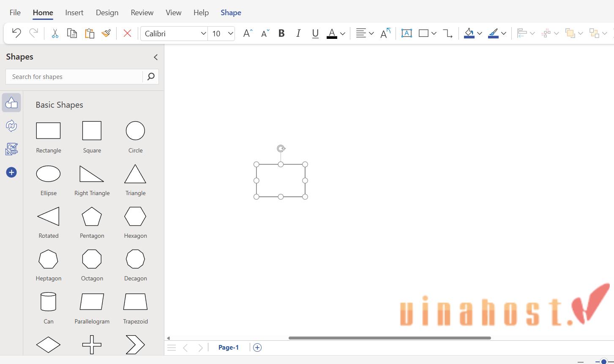The width and height of the screenshot is (614, 364).
Task: Apply shape outline color pen
Action: (x=493, y=33)
